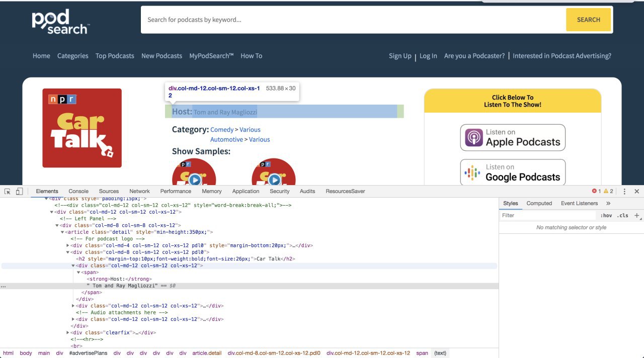Open the Performance tab

[176, 192]
